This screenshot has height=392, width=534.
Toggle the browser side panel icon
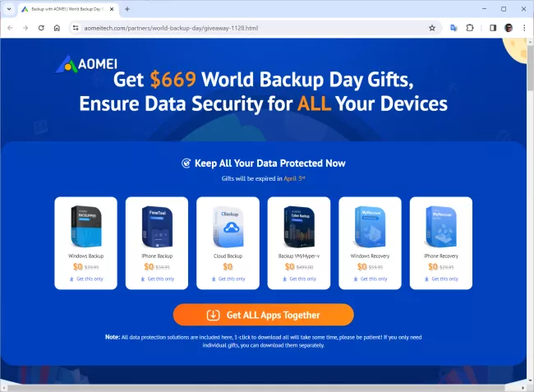click(493, 28)
